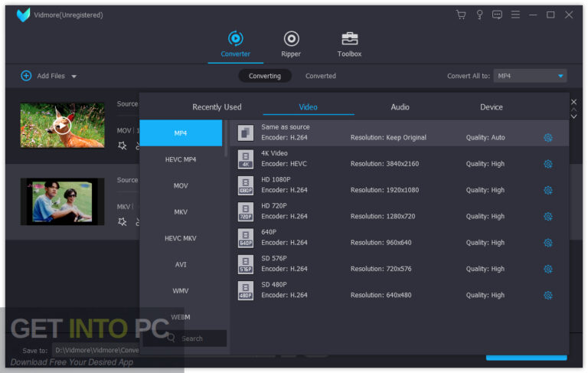Switch to the Converting view
The width and height of the screenshot is (588, 373).
(265, 76)
